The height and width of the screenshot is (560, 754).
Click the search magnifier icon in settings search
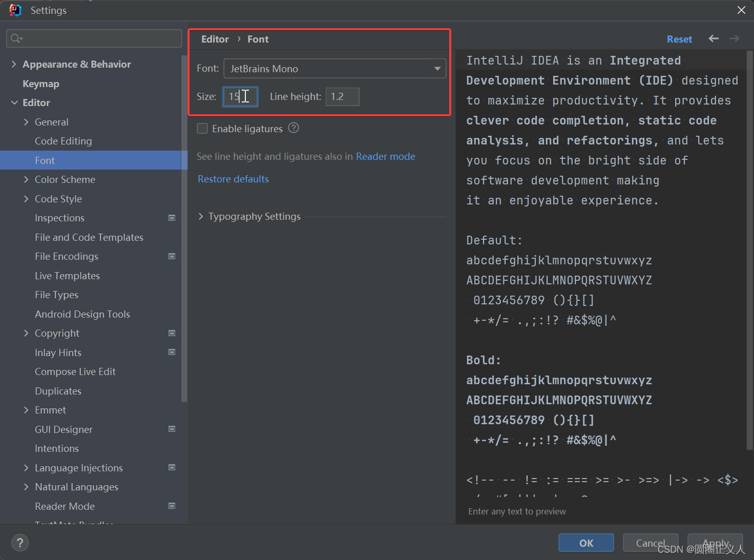[16, 38]
